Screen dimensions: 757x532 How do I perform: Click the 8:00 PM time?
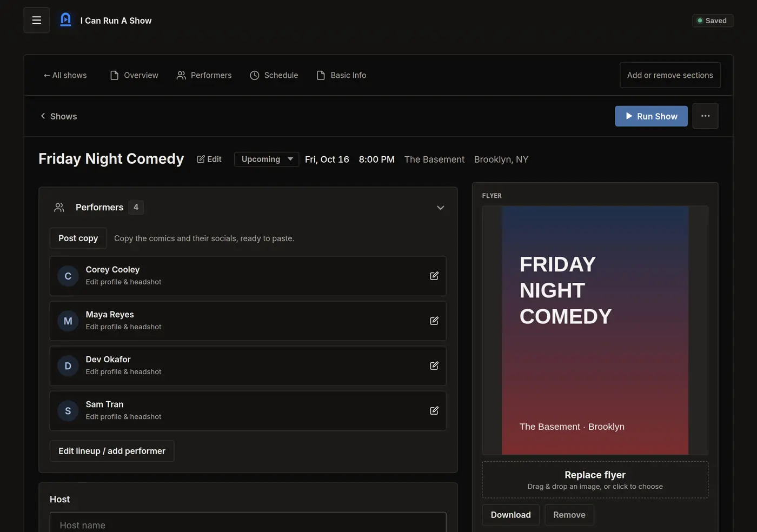[377, 159]
